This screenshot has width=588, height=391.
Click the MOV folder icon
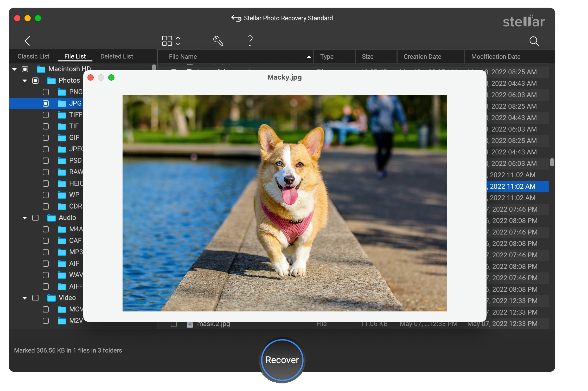[62, 309]
